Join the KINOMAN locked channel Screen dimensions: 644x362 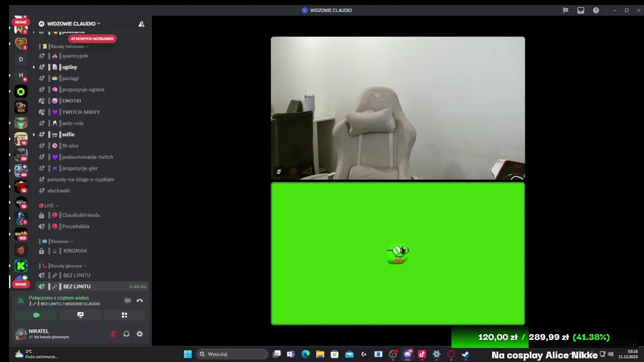[x=93, y=251]
